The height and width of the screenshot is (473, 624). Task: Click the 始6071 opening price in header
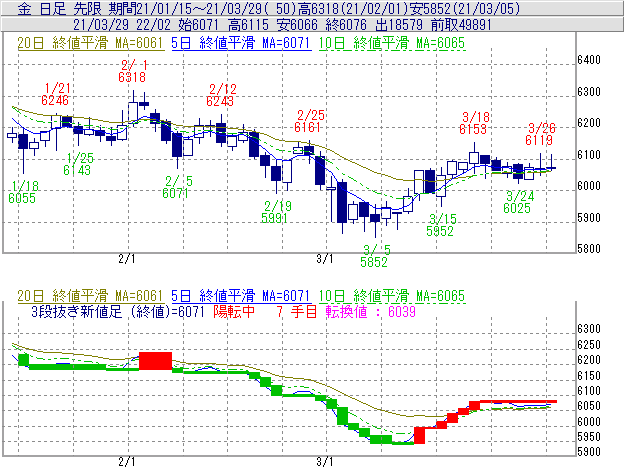tap(198, 25)
